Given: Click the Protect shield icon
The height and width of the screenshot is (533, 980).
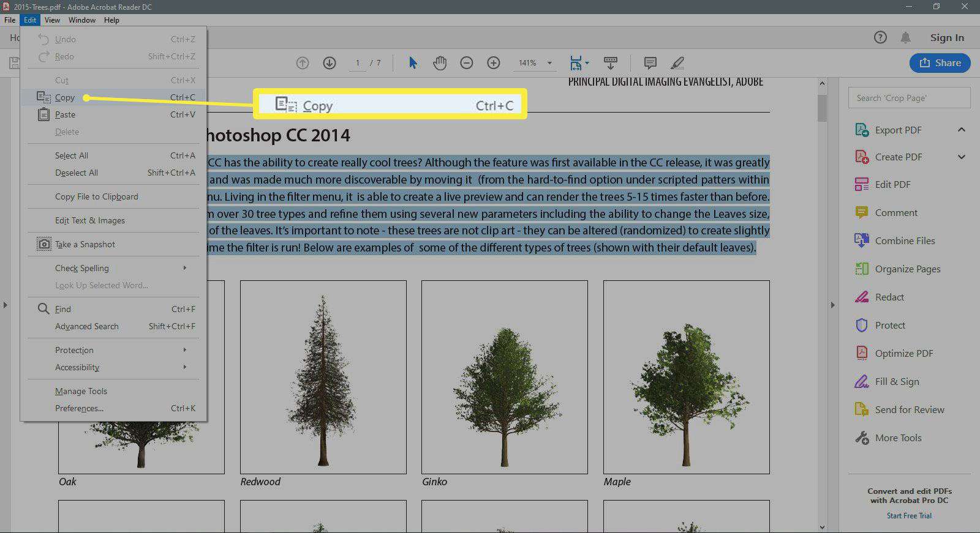Looking at the screenshot, I should (x=862, y=325).
